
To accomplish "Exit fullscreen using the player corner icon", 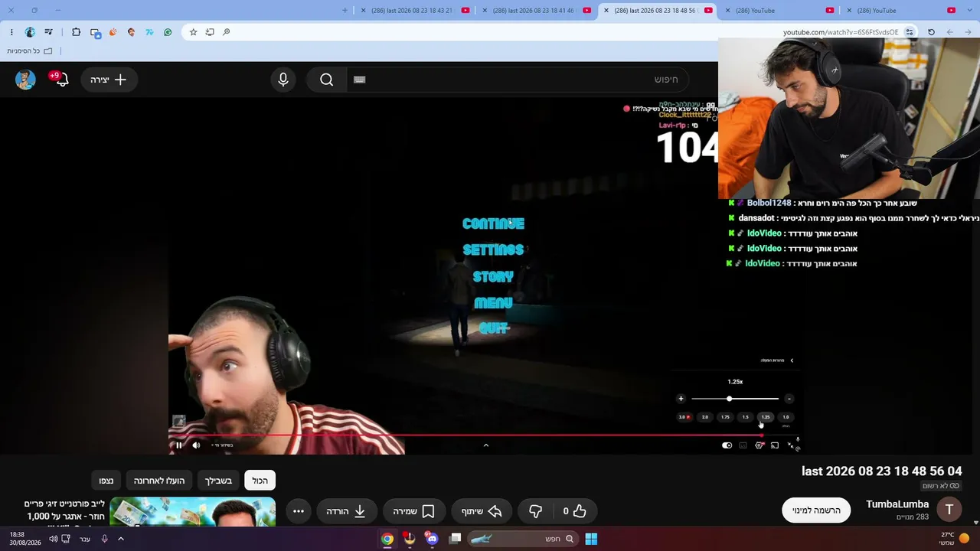I will click(791, 445).
